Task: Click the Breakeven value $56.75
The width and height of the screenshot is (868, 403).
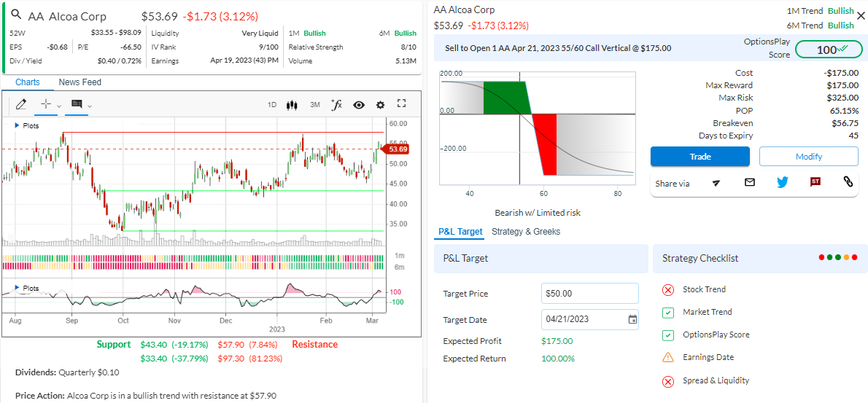Action: (845, 122)
